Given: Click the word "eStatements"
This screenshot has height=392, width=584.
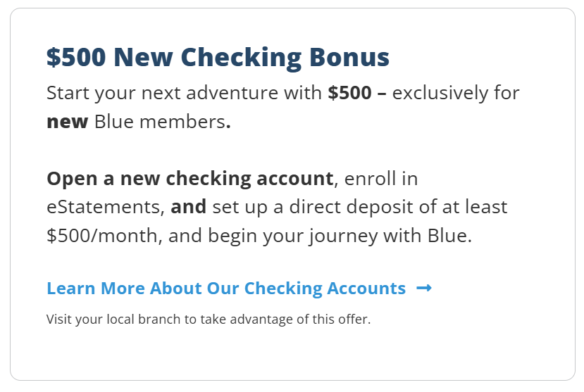Looking at the screenshot, I should point(105,208).
